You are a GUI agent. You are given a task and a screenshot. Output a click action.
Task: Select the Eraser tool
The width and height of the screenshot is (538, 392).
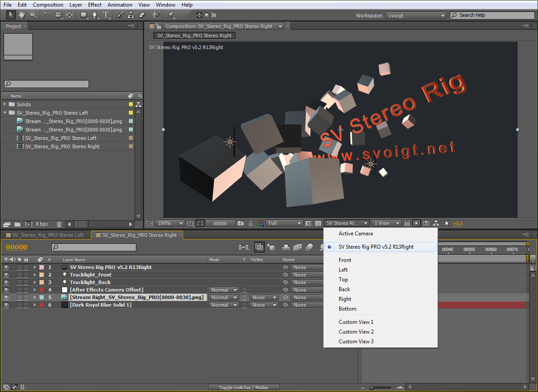(142, 15)
